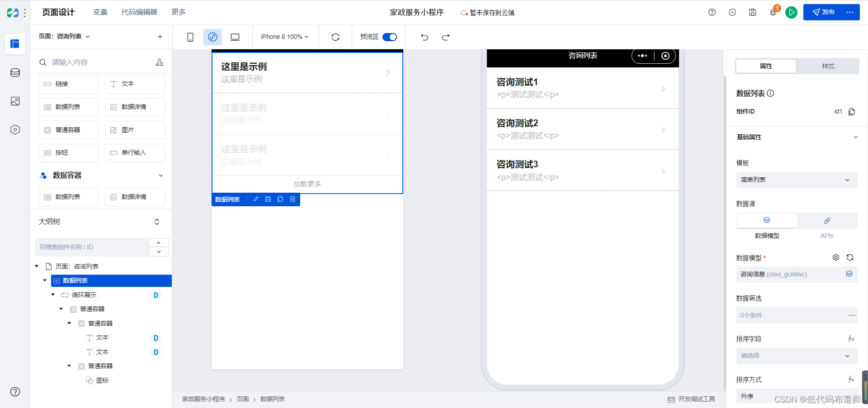Screen dimensions: 868x408
Task: Open the 发布 more options dropdown
Action: pos(850,12)
